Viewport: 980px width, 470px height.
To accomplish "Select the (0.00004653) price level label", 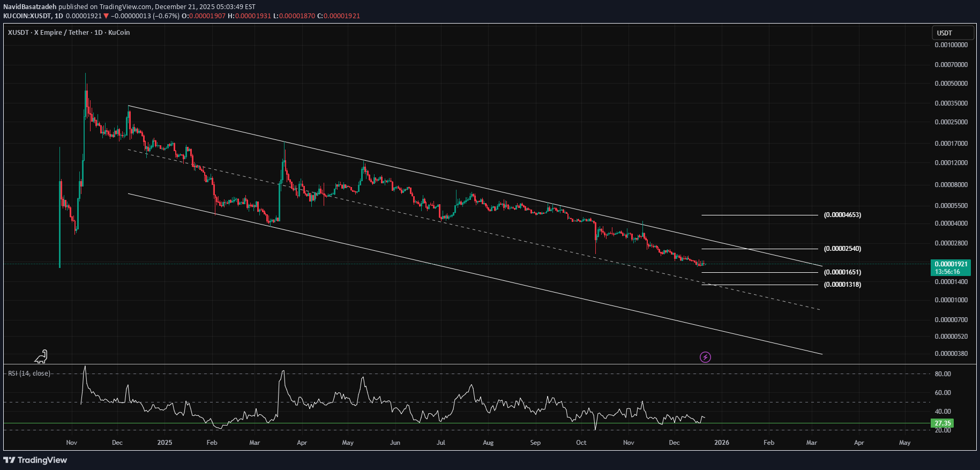I will [x=842, y=215].
